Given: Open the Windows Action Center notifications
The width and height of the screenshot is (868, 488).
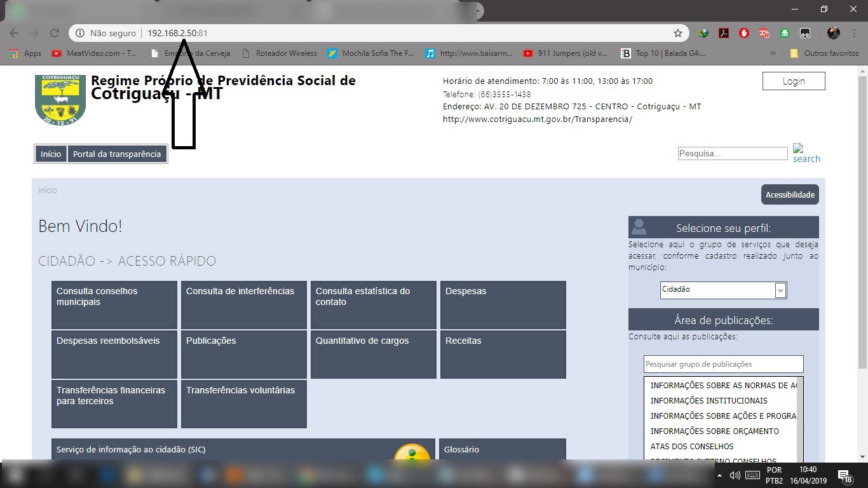Looking at the screenshot, I should (845, 475).
